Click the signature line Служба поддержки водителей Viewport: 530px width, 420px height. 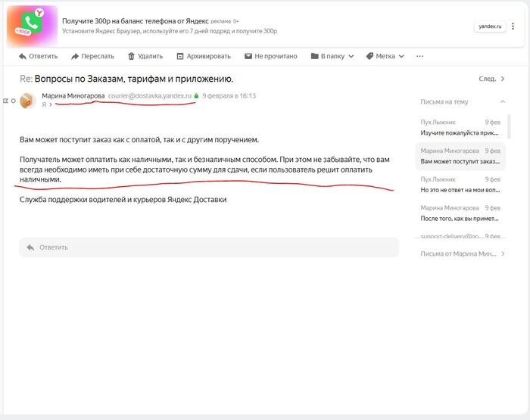pyautogui.click(x=123, y=200)
